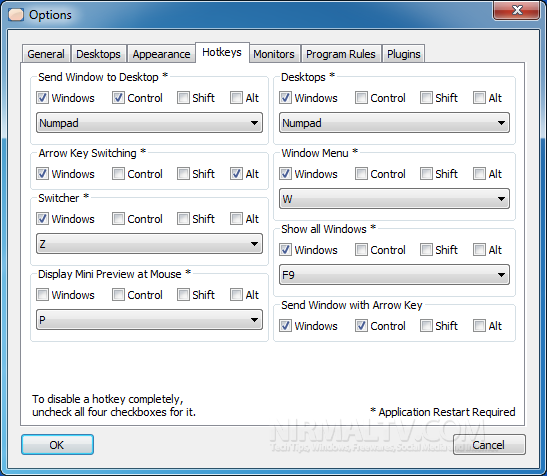Go to the Program Rules tab
The width and height of the screenshot is (547, 476).
[x=341, y=54]
